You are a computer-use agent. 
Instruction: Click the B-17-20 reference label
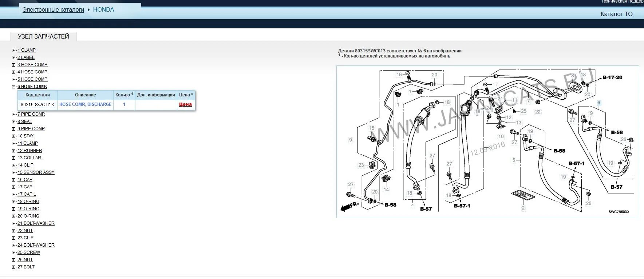pos(612,77)
